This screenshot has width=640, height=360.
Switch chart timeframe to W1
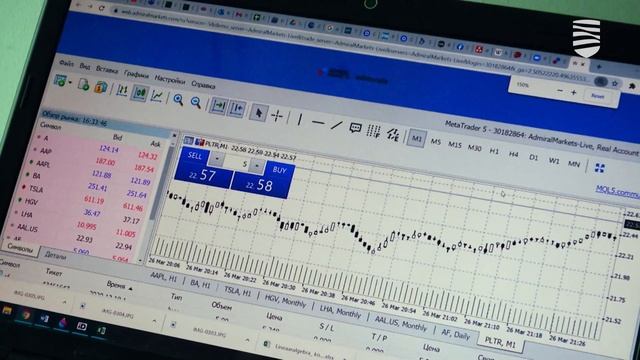point(554,160)
